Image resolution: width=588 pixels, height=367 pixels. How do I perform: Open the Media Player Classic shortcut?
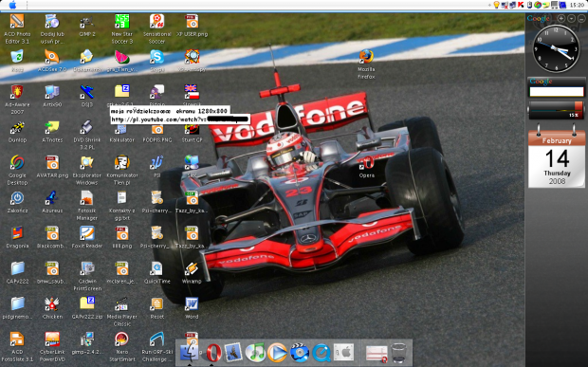(122, 311)
